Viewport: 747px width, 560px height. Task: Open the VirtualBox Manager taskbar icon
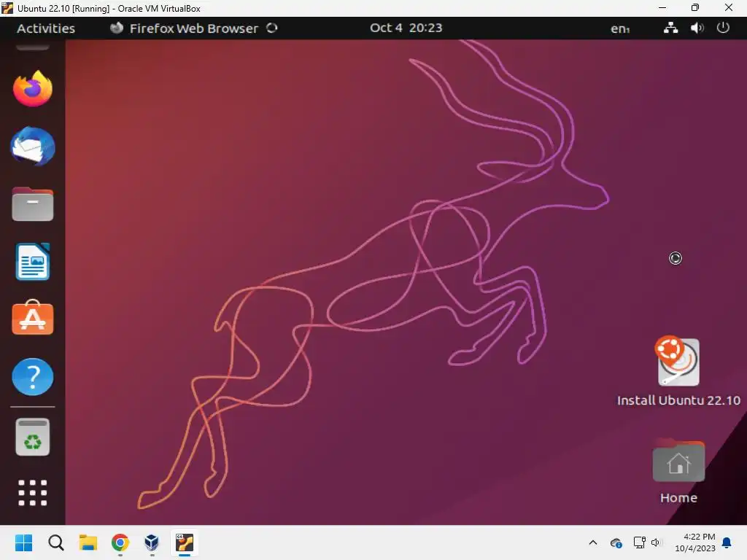pos(152,542)
